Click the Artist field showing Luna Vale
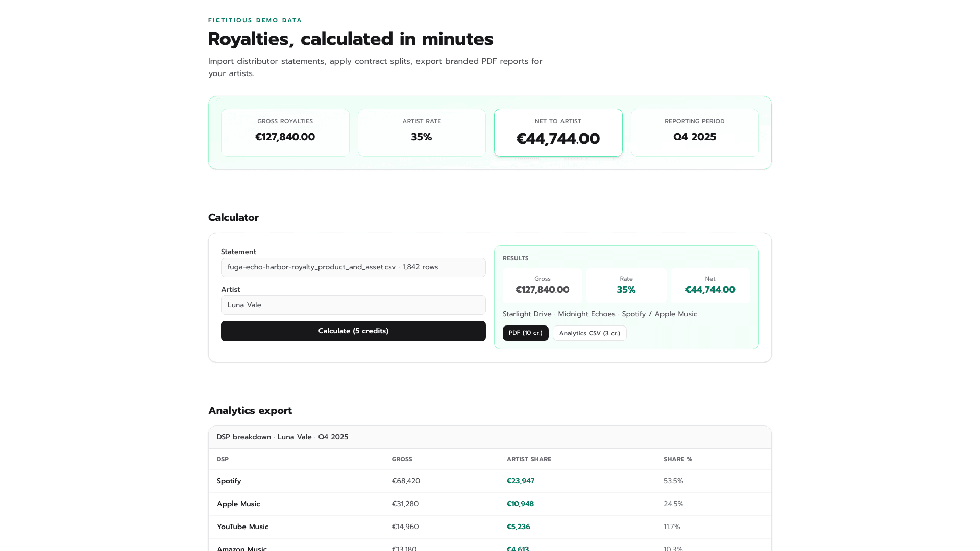Screen dimensions: 980x551 (x=353, y=305)
